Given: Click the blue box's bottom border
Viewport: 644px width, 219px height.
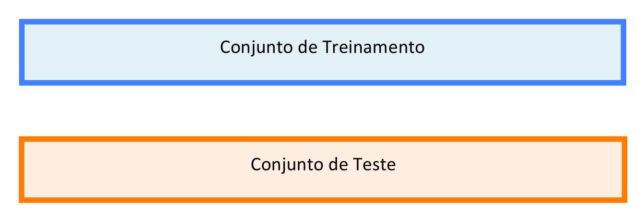Looking at the screenshot, I should (x=322, y=83).
